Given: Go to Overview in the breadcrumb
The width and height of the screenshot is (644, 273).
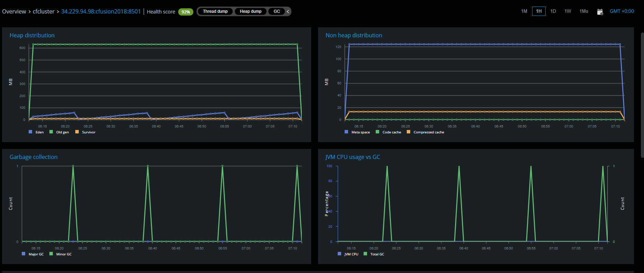Looking at the screenshot, I should [x=14, y=12].
